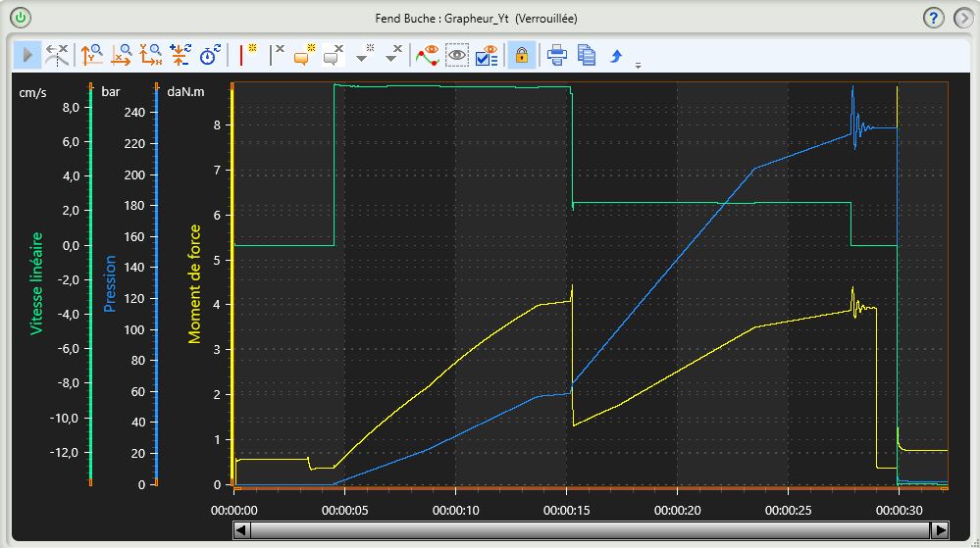980x548 pixels.
Task: Click the grey next arrow at top right
Action: [x=963, y=18]
